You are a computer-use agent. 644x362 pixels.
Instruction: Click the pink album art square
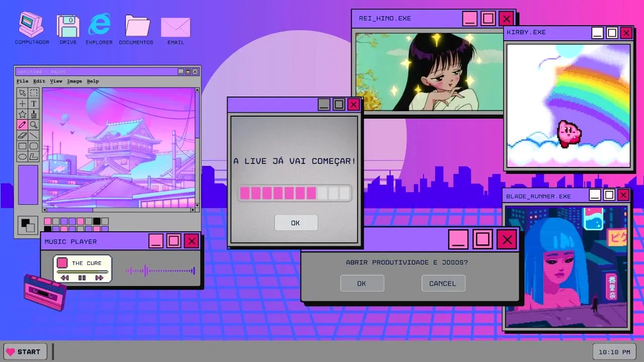(62, 263)
